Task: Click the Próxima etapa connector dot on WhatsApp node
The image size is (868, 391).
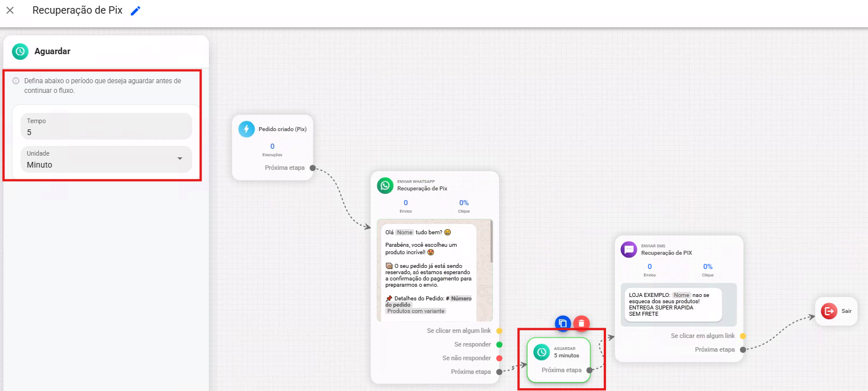Action: 499,372
